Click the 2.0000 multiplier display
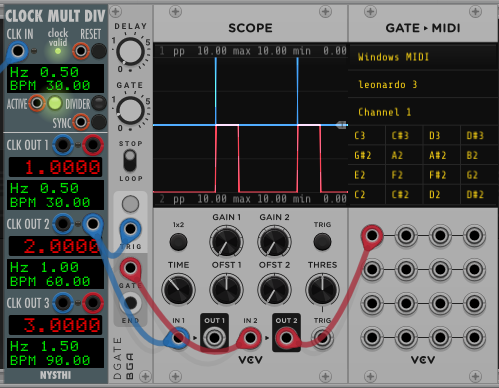499x388 pixels. pyautogui.click(x=55, y=246)
